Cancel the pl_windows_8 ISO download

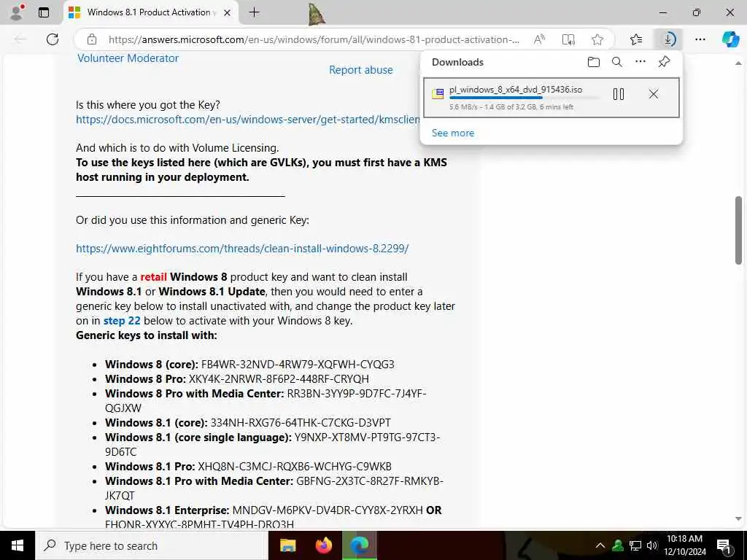tap(653, 94)
